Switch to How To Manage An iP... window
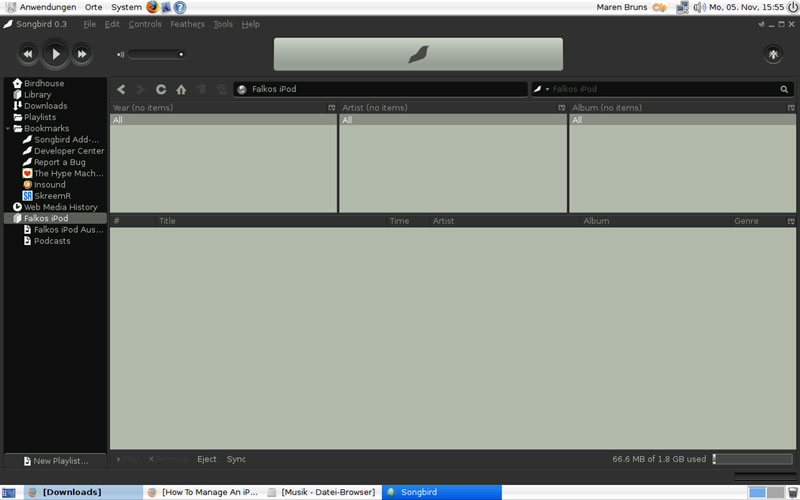Viewport: 800px width, 500px height. coord(203,492)
